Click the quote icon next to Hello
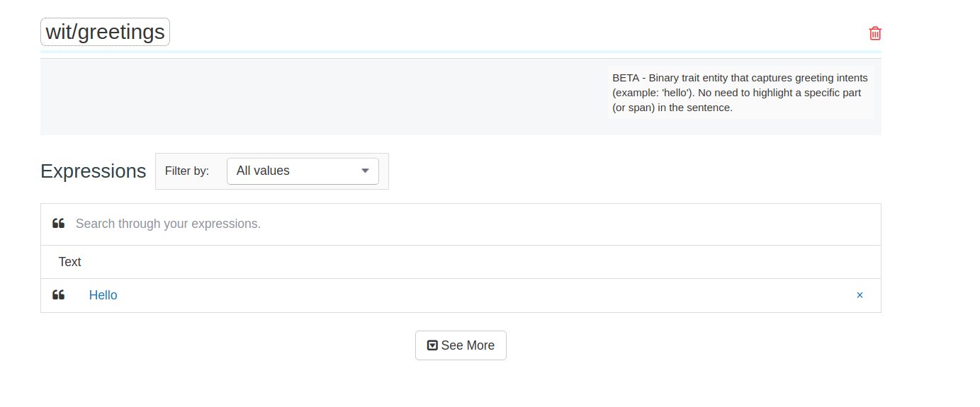The width and height of the screenshot is (980, 407). pyautogui.click(x=58, y=295)
